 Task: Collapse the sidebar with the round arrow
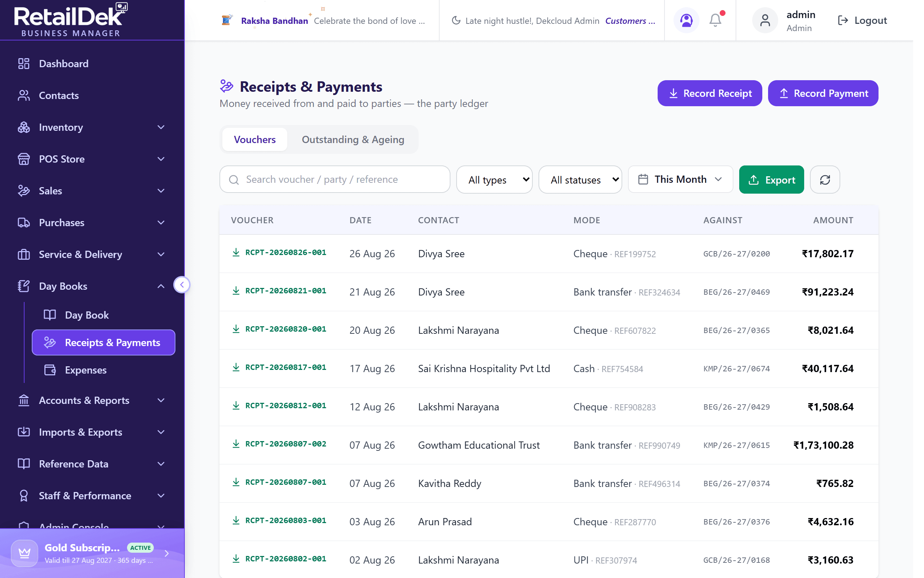[182, 285]
